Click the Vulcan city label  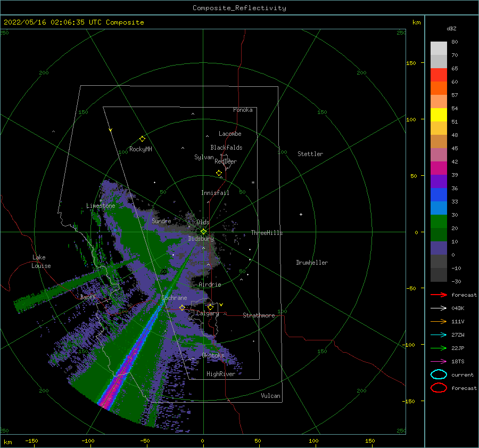271,396
